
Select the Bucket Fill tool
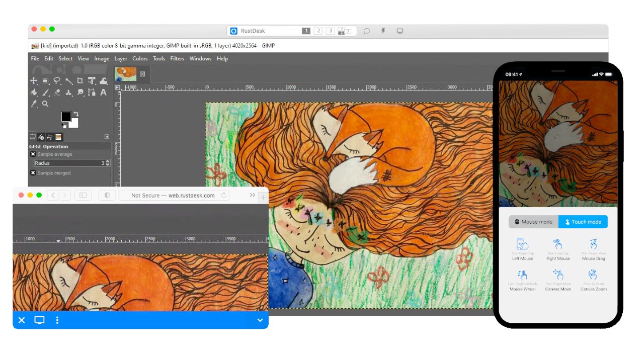click(x=34, y=93)
